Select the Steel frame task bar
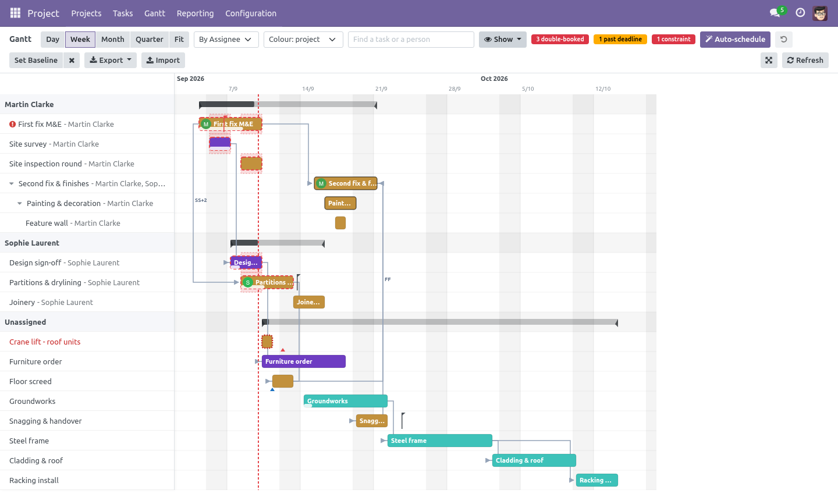Image resolution: width=838 pixels, height=504 pixels. tap(440, 441)
